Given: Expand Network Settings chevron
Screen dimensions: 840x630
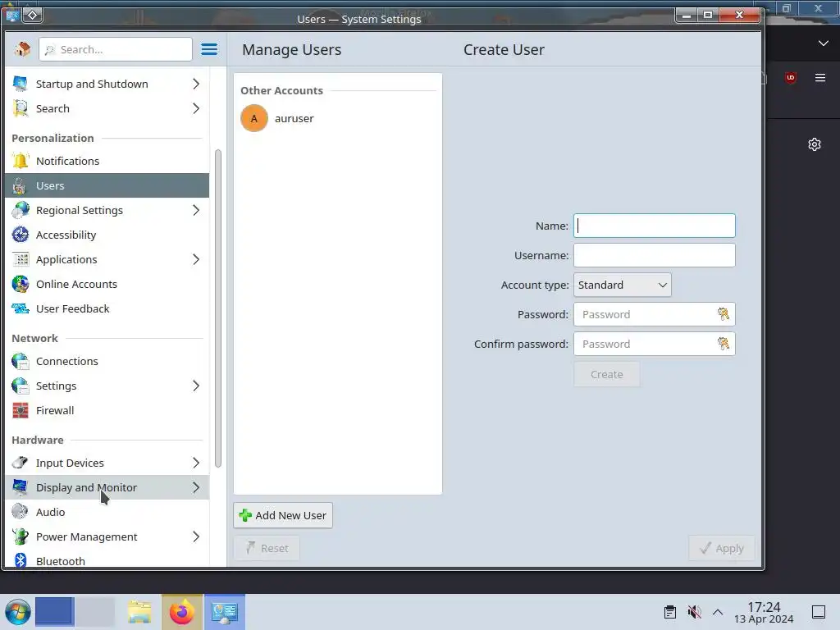Looking at the screenshot, I should pyautogui.click(x=196, y=386).
